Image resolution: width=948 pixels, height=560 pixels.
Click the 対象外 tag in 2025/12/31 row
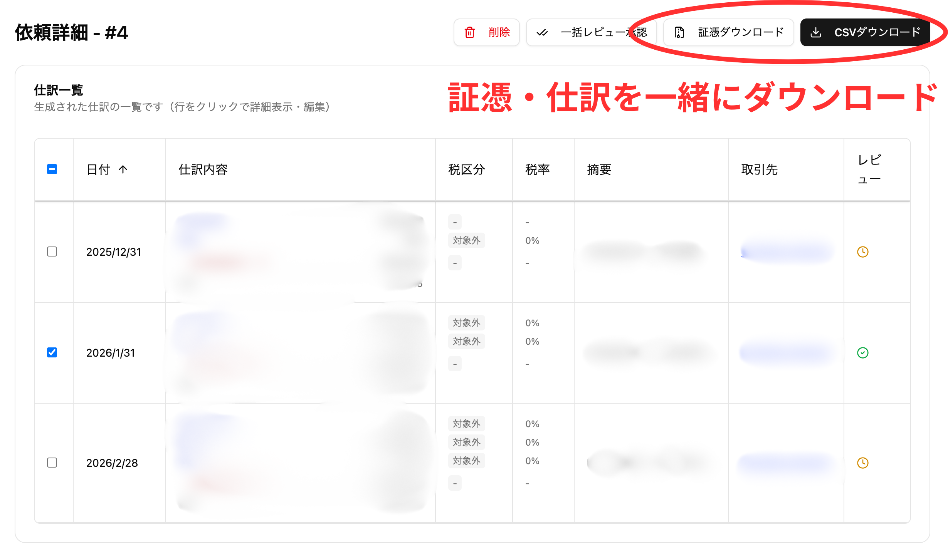[466, 241]
